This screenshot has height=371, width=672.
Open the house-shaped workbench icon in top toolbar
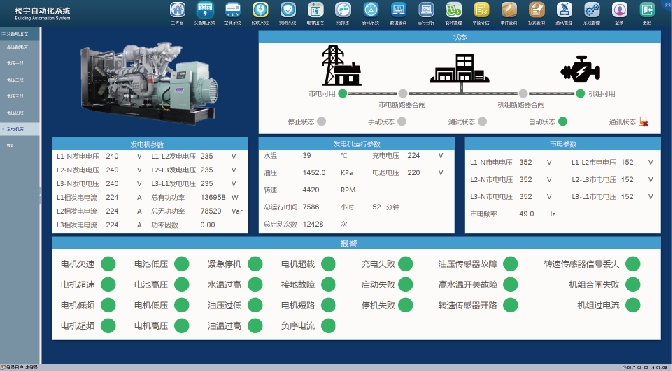coord(177,9)
